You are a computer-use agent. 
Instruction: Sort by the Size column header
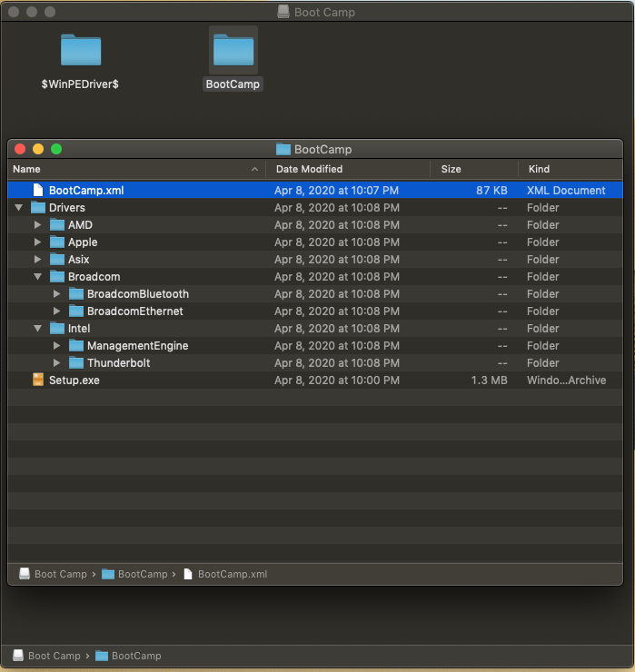(474, 169)
